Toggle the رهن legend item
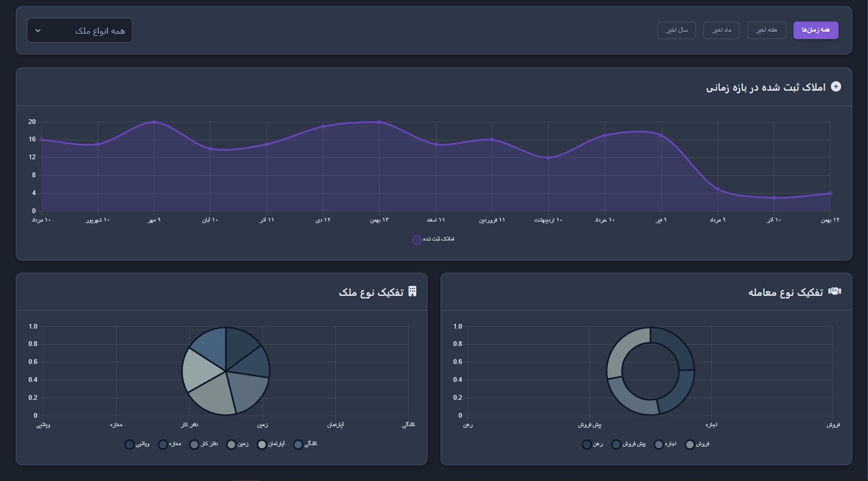 [x=593, y=444]
